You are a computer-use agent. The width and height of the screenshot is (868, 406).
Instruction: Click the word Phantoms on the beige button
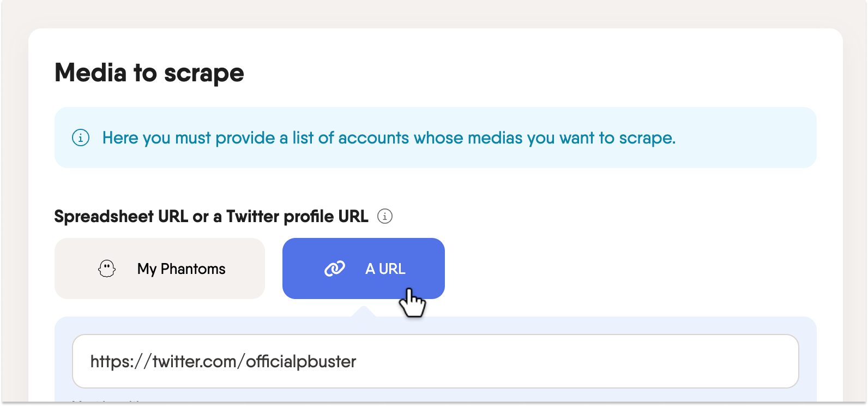(193, 268)
